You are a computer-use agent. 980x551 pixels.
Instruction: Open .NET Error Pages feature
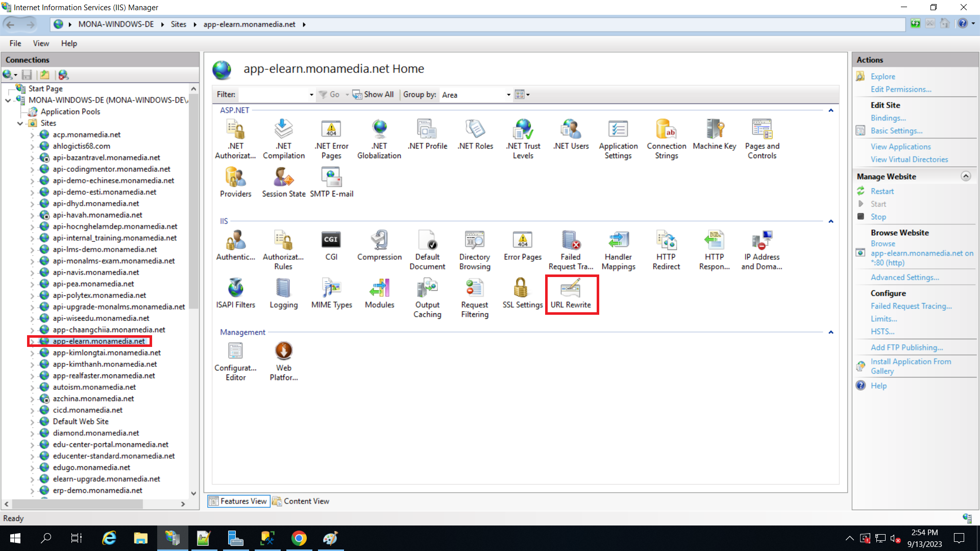(x=331, y=139)
